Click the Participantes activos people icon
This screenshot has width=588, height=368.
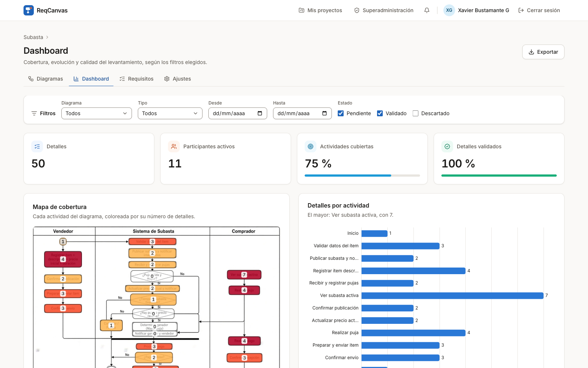click(x=174, y=146)
